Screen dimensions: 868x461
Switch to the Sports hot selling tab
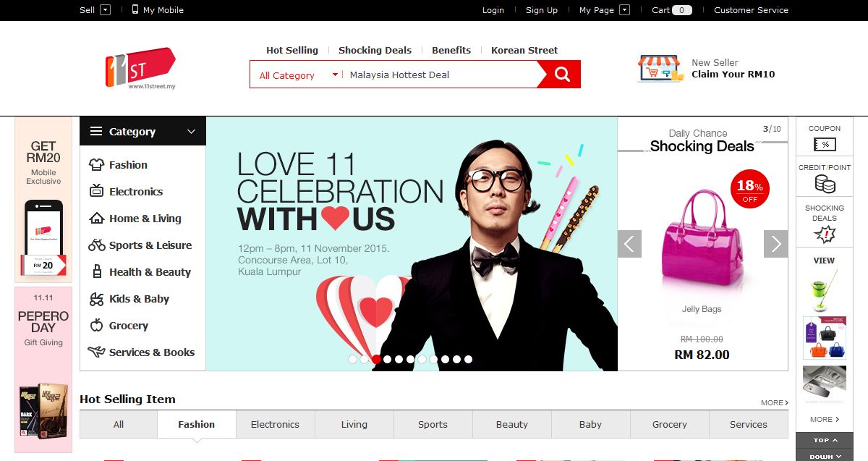coord(433,425)
